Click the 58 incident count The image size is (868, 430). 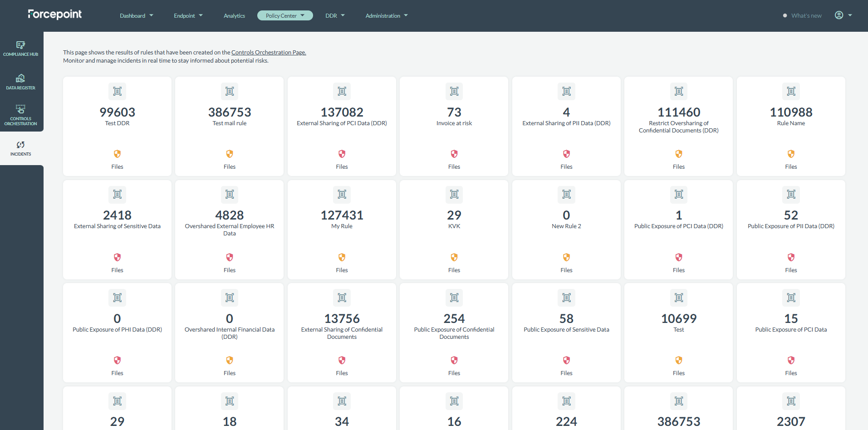tap(567, 318)
